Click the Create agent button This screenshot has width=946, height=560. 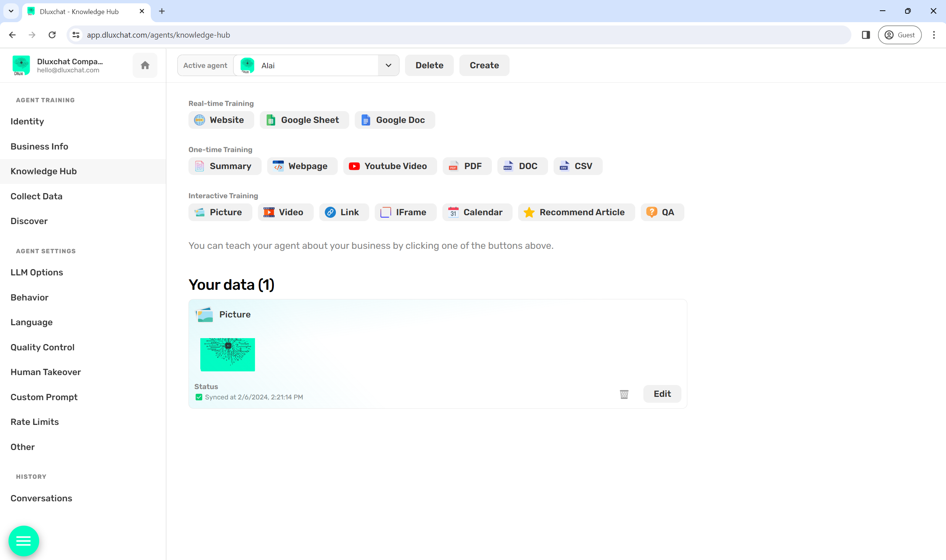(484, 65)
